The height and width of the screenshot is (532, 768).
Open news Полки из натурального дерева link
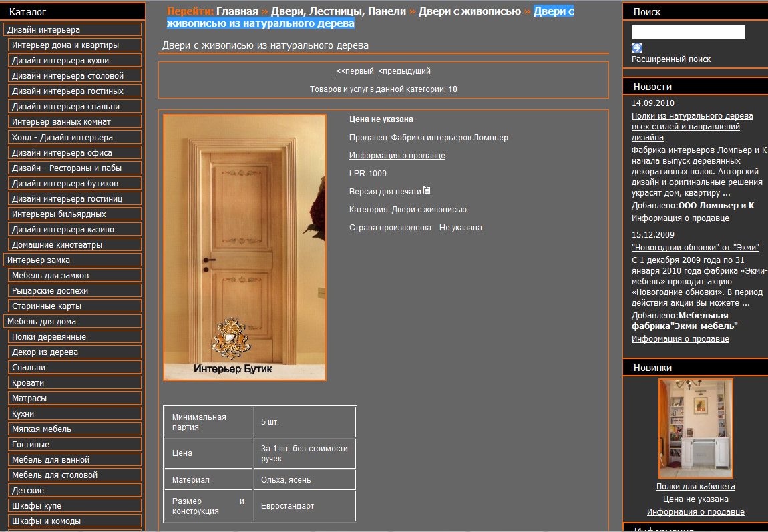click(692, 127)
